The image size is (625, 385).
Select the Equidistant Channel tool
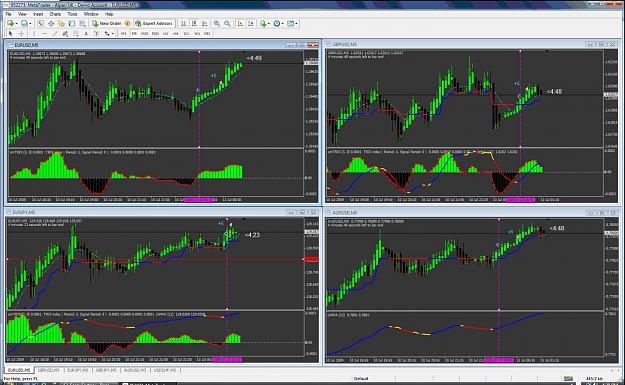point(65,33)
